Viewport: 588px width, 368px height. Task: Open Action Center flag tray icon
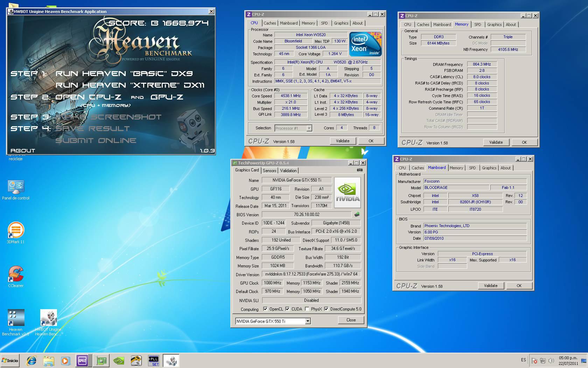534,360
